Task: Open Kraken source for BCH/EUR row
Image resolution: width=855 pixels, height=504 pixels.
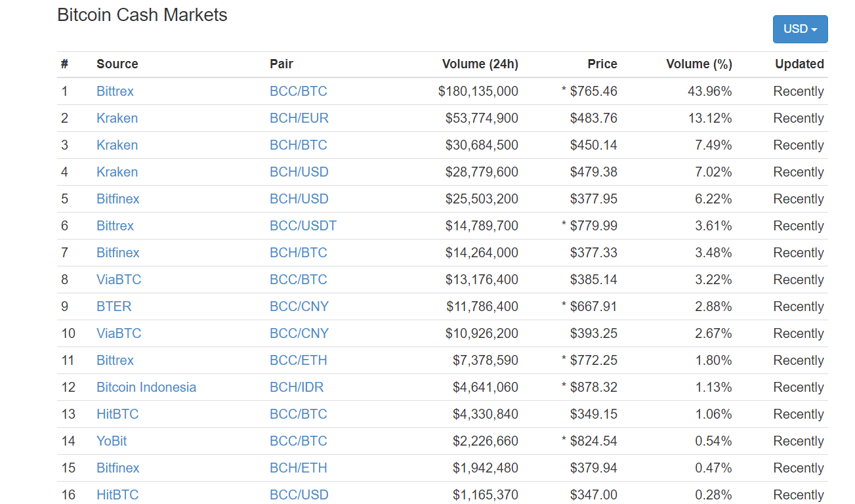Action: click(x=117, y=118)
